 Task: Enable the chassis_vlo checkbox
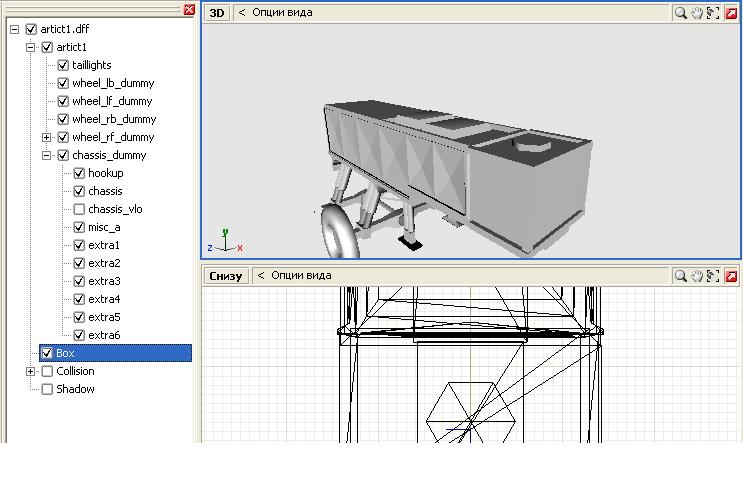tap(79, 209)
